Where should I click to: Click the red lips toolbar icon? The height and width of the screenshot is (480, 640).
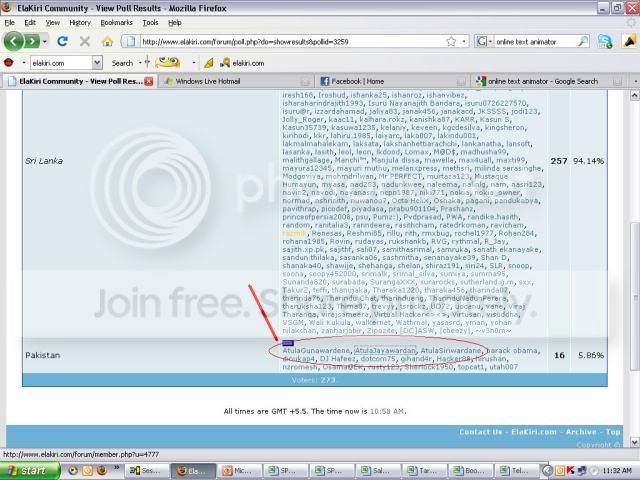click(x=9, y=63)
